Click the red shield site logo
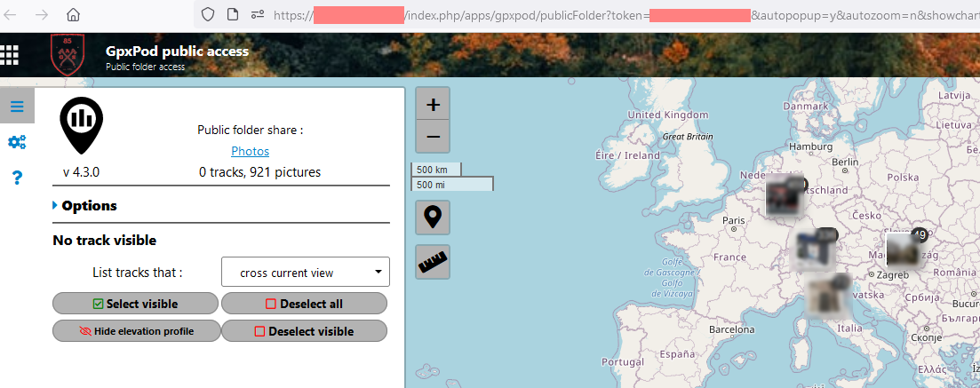This screenshot has width=980, height=388. pos(68,55)
